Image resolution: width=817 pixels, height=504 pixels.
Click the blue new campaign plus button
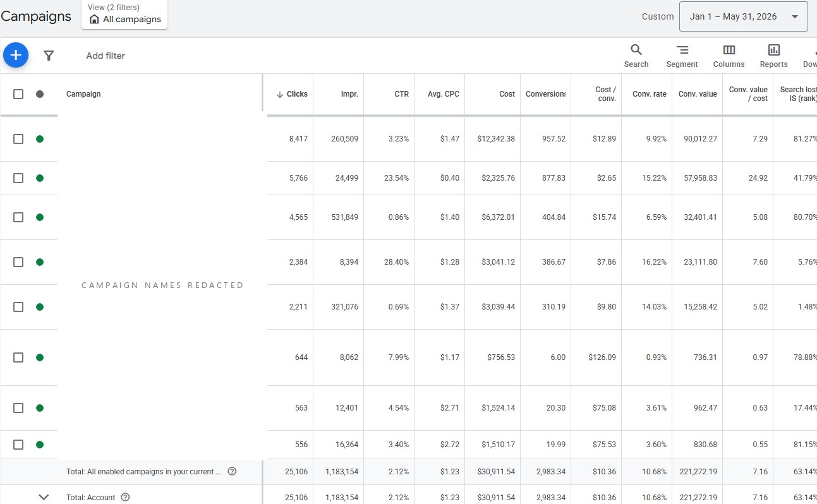coord(16,56)
